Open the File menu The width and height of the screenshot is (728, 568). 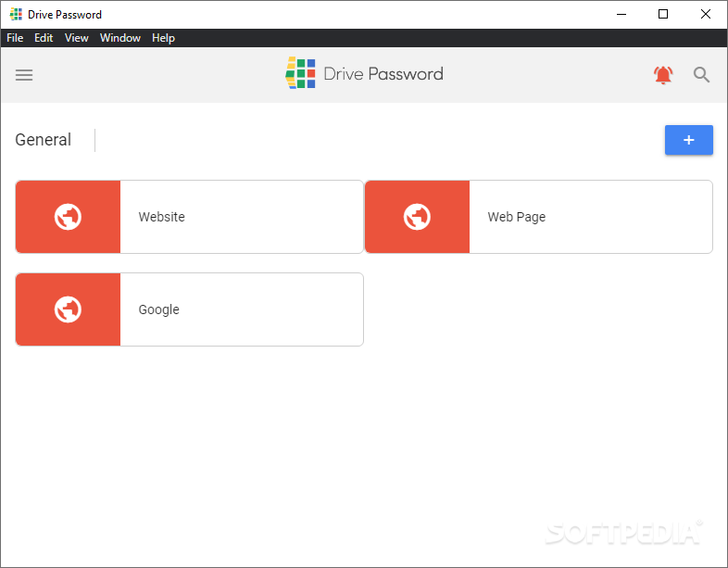[15, 38]
